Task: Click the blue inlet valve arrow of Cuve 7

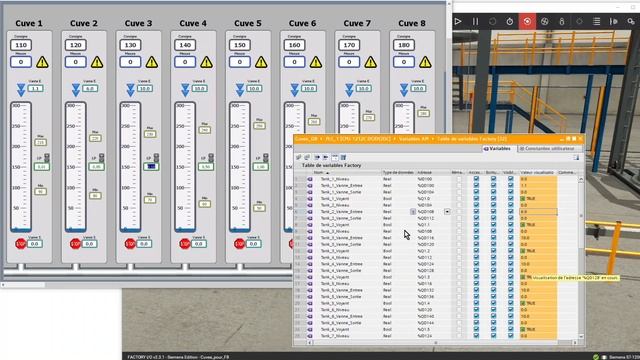Action: click(x=349, y=90)
